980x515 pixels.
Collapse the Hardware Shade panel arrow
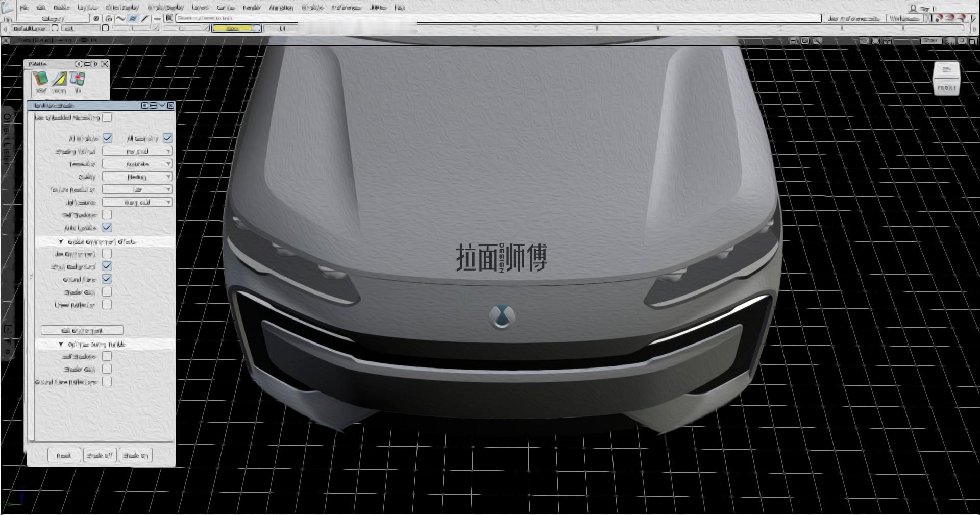coord(162,105)
